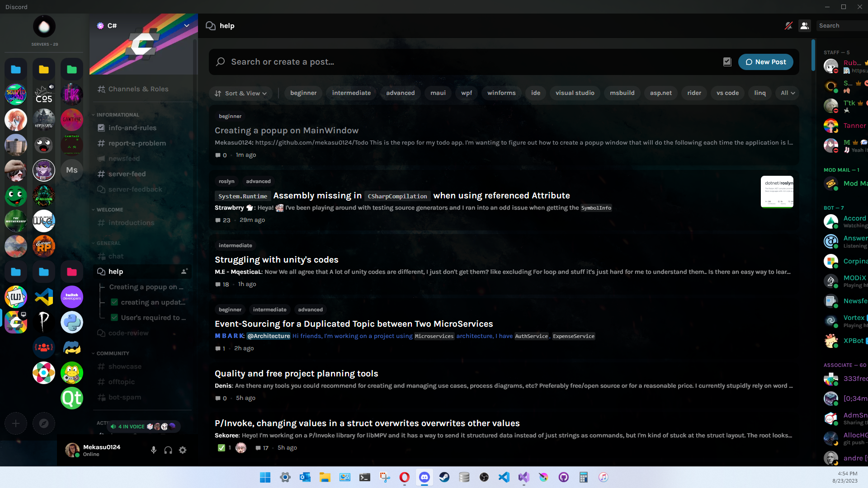Viewport: 868px width, 488px height.
Task: Toggle the member list icon at top right
Action: [804, 26]
